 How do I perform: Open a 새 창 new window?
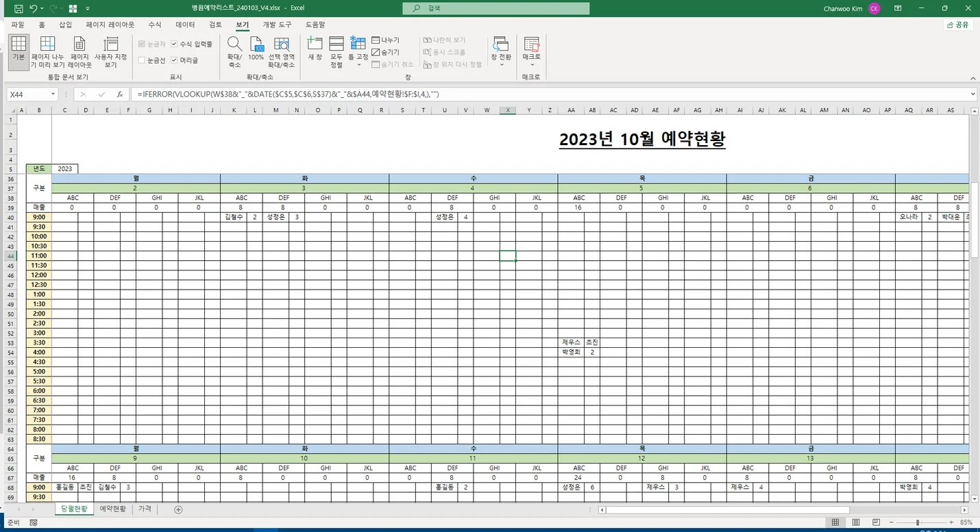[x=315, y=49]
